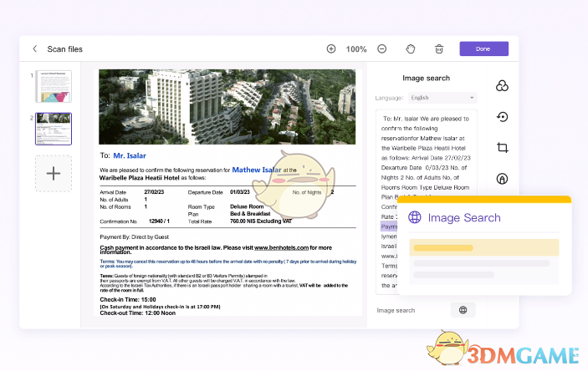Zoom in with the plus magnifier icon
The width and height of the screenshot is (588, 371).
click(331, 49)
